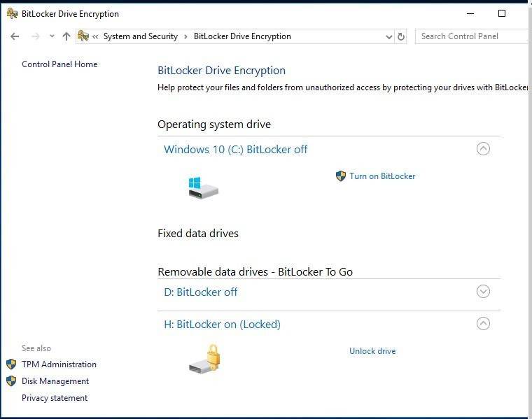Viewport: 532px width, 419px height.
Task: Click BitLocker Drive Encryption breadcrumb
Action: (x=242, y=36)
